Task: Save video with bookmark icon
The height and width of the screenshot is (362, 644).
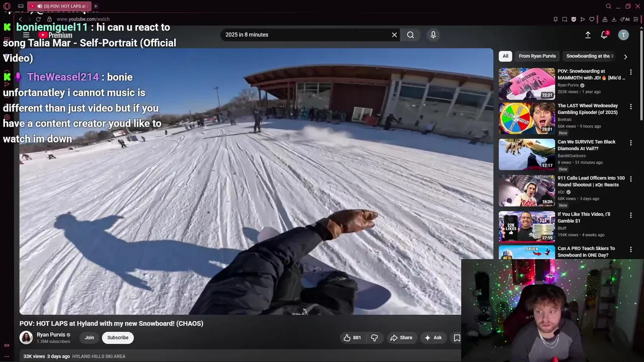Action: (x=457, y=337)
